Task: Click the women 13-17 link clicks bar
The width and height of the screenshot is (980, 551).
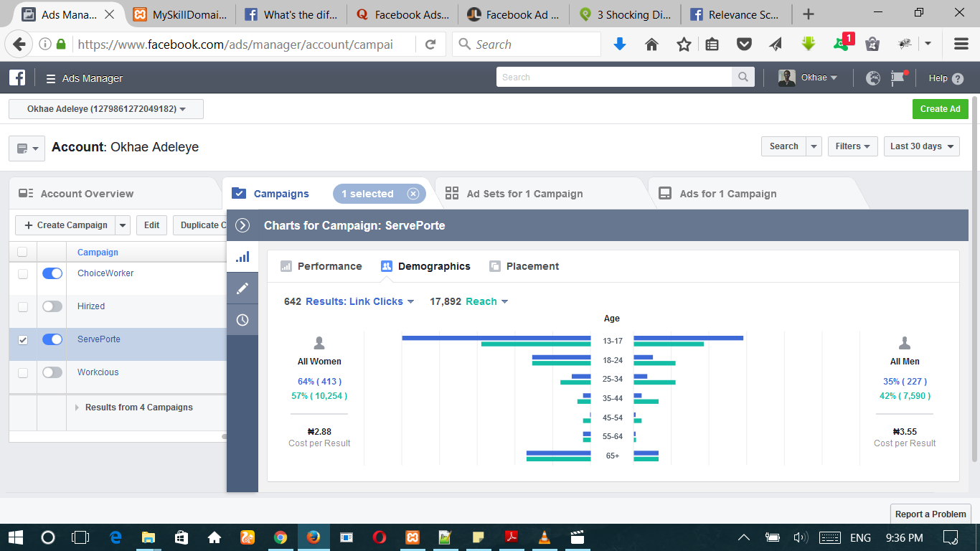Action: click(496, 338)
